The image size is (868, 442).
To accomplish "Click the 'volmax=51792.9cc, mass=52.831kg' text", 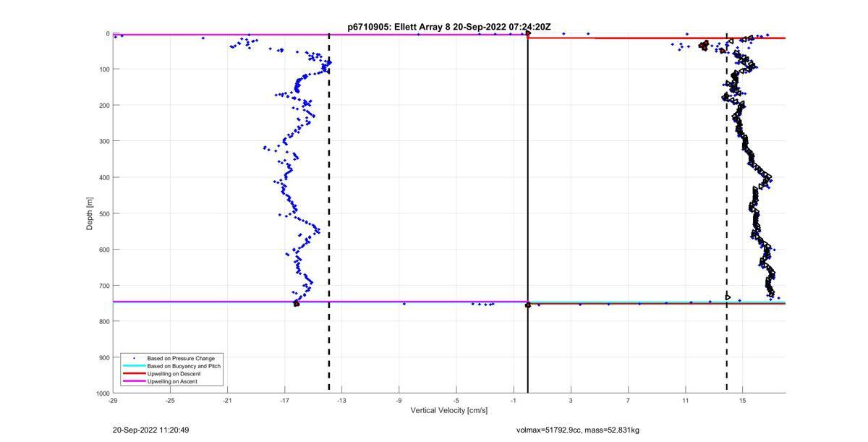I will click(577, 430).
